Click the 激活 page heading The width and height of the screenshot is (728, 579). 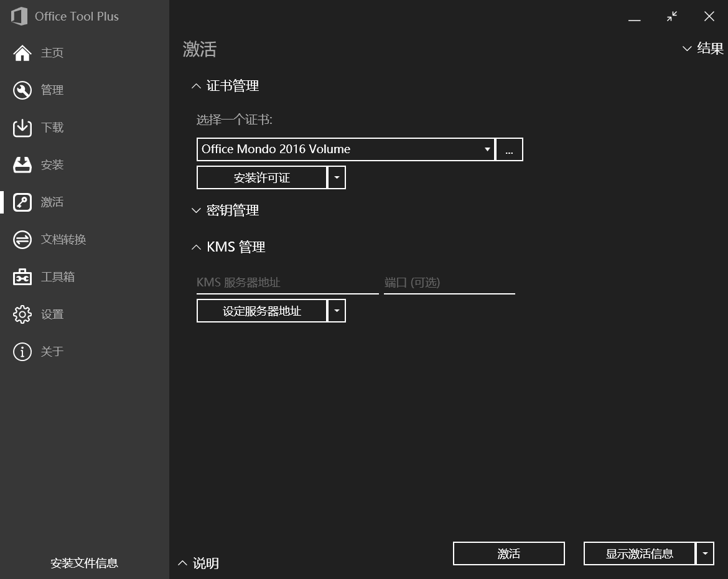[x=200, y=49]
